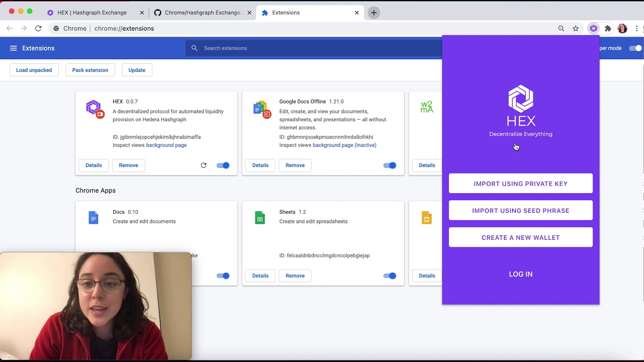This screenshot has height=362, width=644.
Task: Click the Google Docs Offline icon
Action: [x=262, y=109]
